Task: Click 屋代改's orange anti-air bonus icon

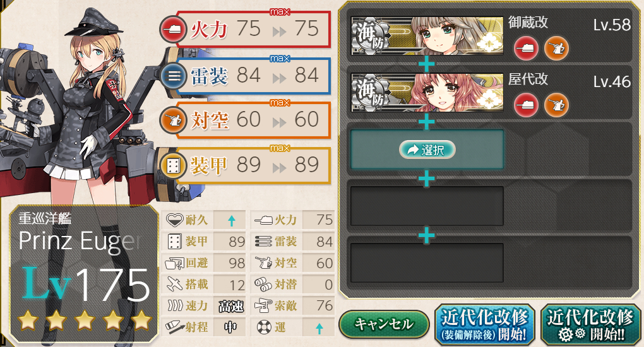Action: tap(556, 105)
